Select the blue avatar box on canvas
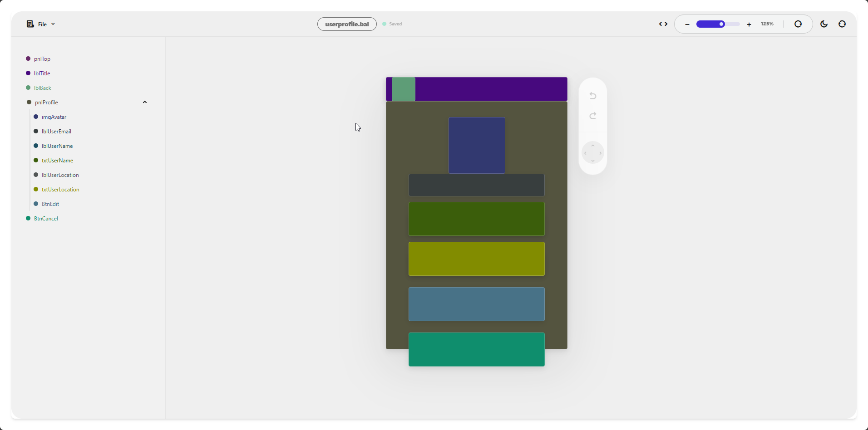The image size is (868, 430). [x=477, y=145]
